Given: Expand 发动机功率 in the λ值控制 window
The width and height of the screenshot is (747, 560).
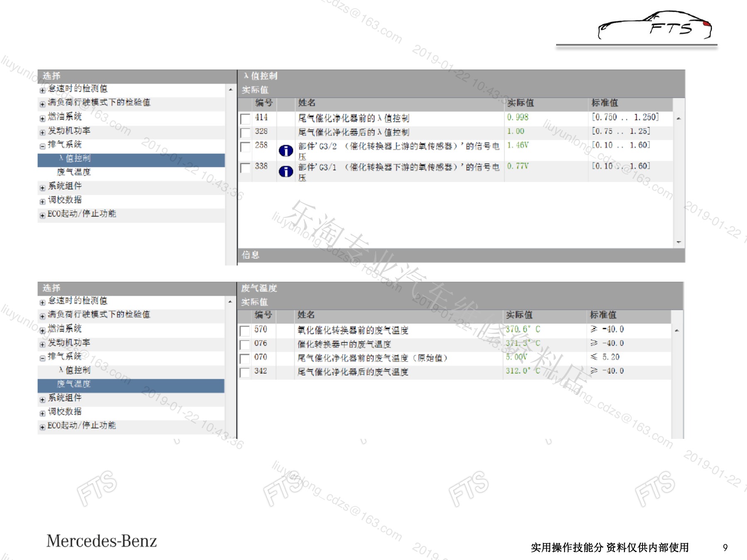Looking at the screenshot, I should pos(42,132).
